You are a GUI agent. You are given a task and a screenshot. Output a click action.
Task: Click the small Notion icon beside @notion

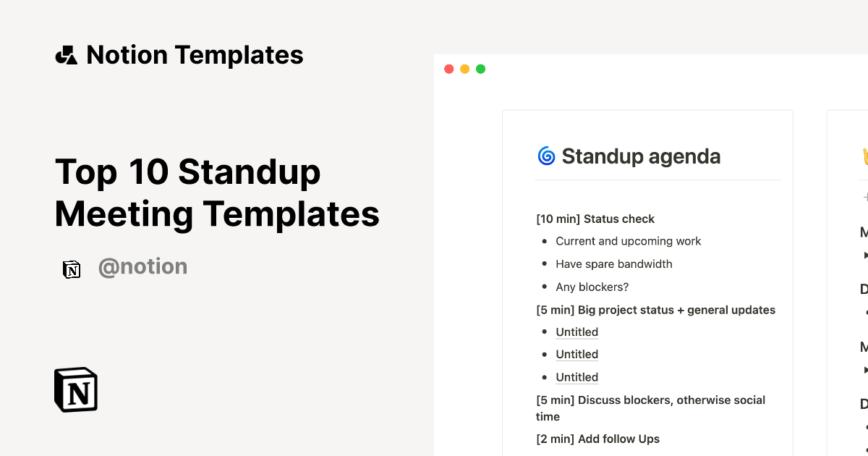click(x=72, y=268)
